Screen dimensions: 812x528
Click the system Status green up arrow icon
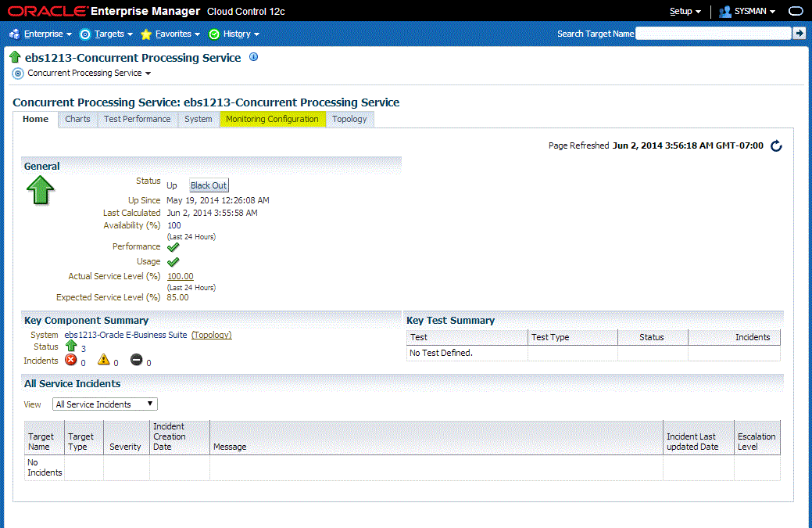click(71, 346)
